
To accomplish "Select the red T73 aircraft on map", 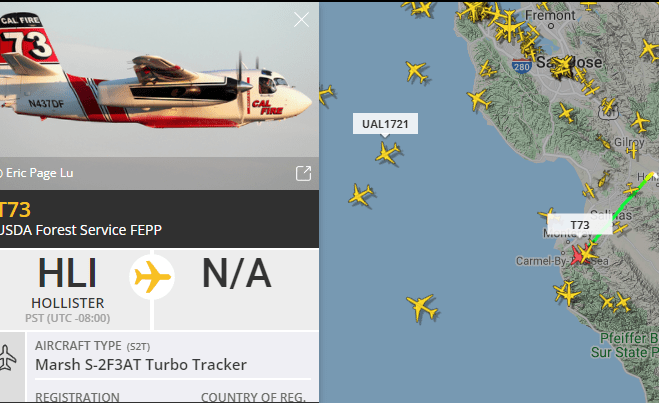I will [578, 255].
